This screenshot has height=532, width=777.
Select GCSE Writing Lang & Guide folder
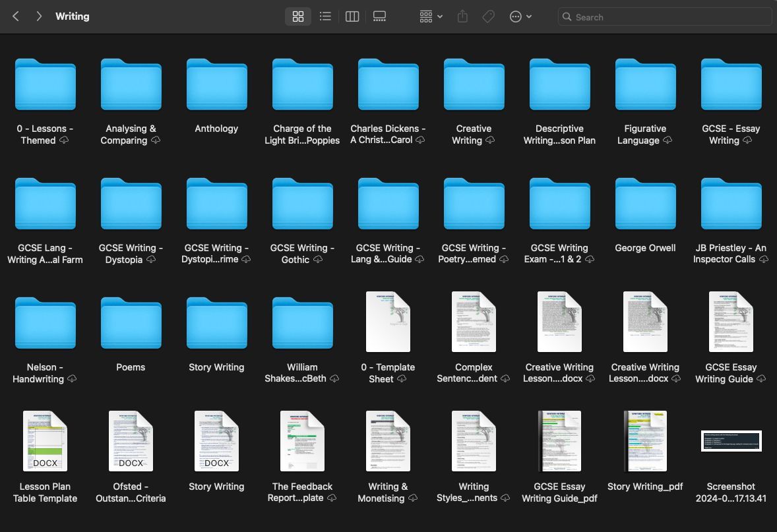388,204
